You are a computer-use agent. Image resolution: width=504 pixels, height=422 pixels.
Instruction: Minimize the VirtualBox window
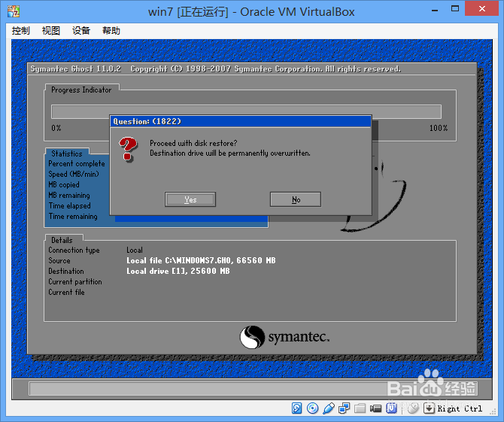click(435, 10)
